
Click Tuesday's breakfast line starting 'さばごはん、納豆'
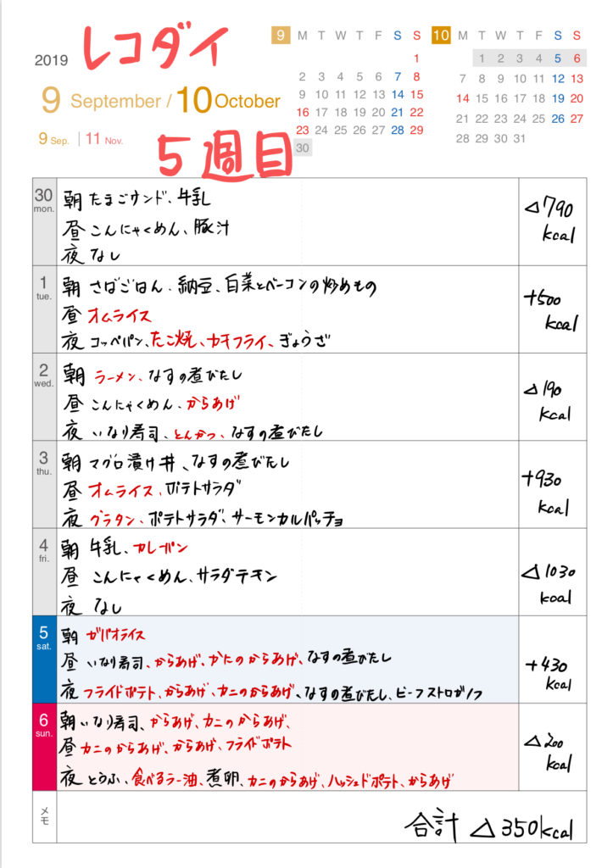click(232, 287)
